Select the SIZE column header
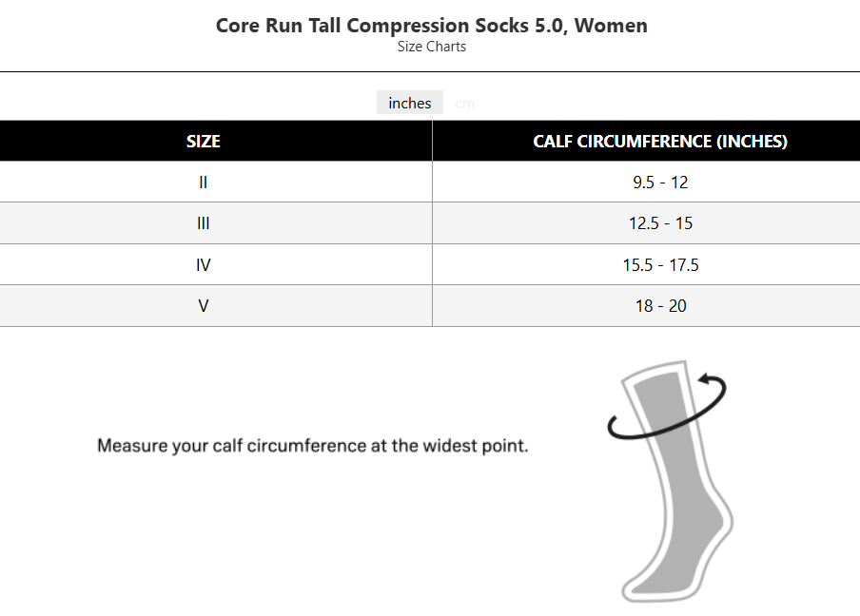The height and width of the screenshot is (616, 860). 204,142
